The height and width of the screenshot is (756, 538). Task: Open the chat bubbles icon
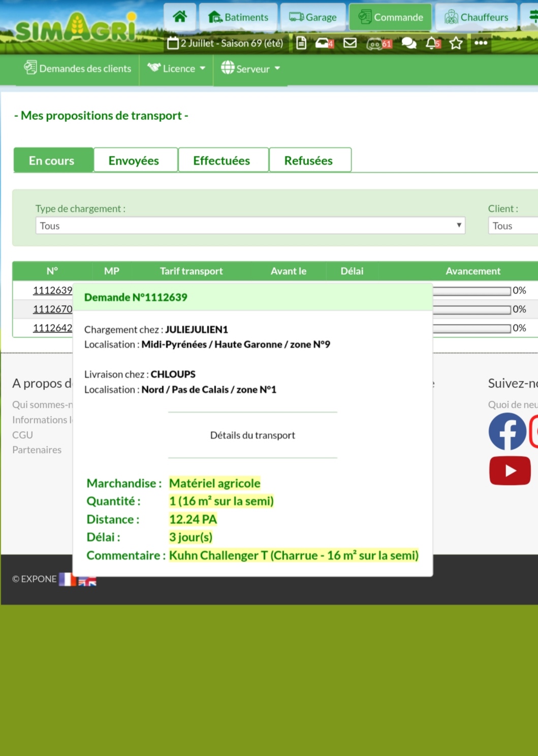point(409,43)
